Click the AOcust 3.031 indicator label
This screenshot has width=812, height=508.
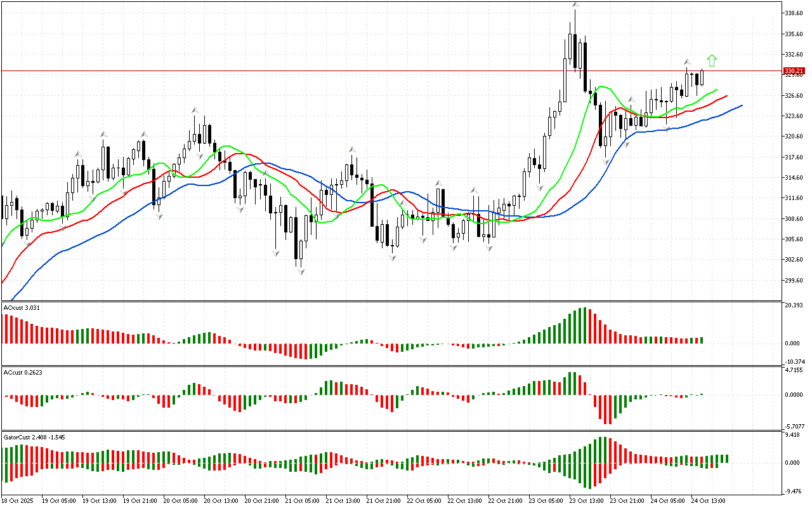tap(22, 308)
